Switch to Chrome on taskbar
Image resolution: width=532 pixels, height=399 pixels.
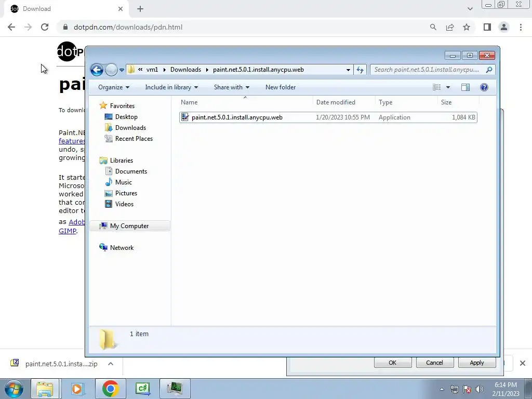click(x=110, y=389)
